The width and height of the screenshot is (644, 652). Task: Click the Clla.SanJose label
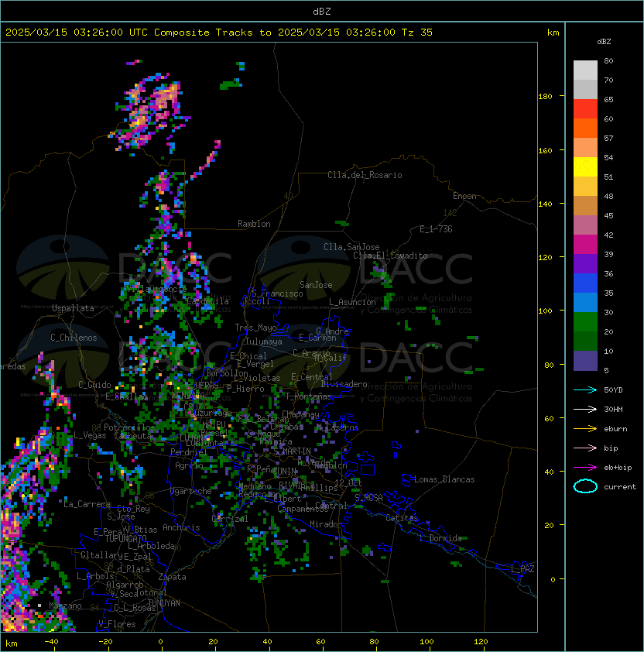pyautogui.click(x=351, y=247)
